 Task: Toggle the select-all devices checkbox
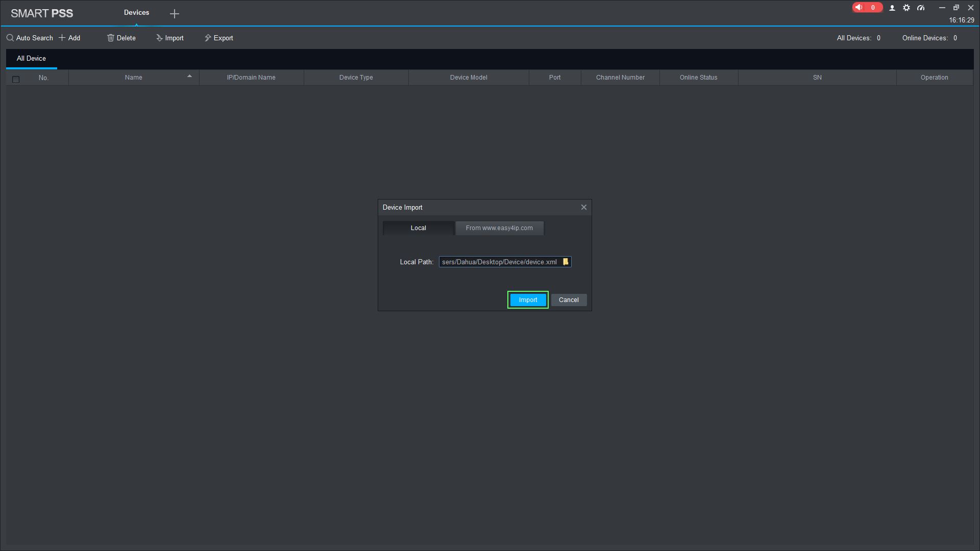[16, 80]
